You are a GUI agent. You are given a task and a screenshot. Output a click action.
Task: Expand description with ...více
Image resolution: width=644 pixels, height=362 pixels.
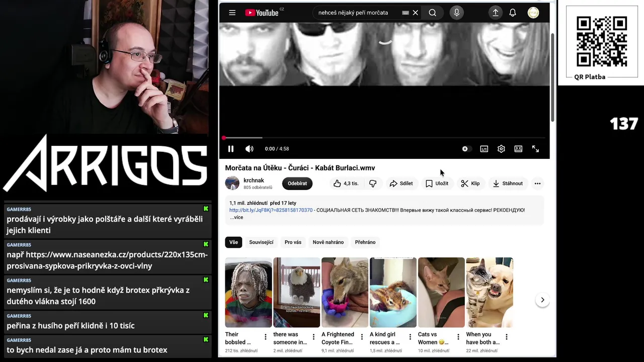pos(236,217)
